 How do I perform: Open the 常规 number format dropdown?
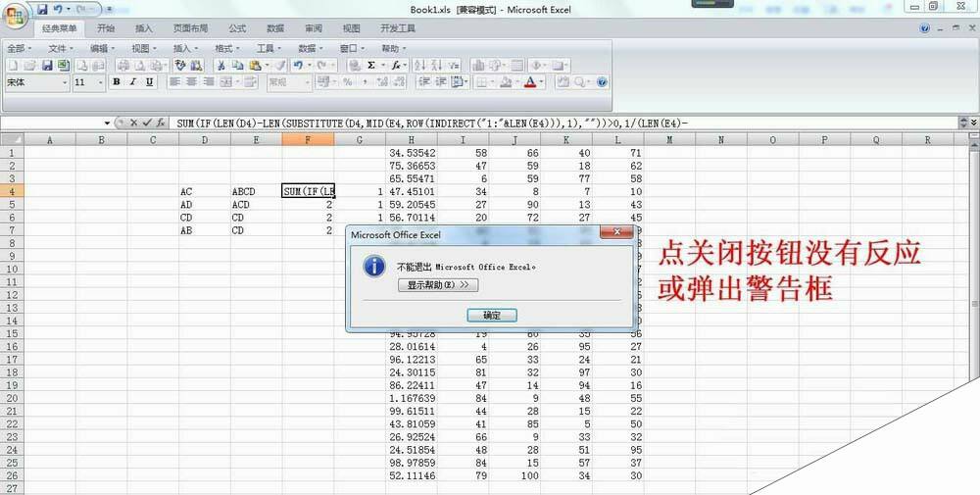tap(307, 82)
